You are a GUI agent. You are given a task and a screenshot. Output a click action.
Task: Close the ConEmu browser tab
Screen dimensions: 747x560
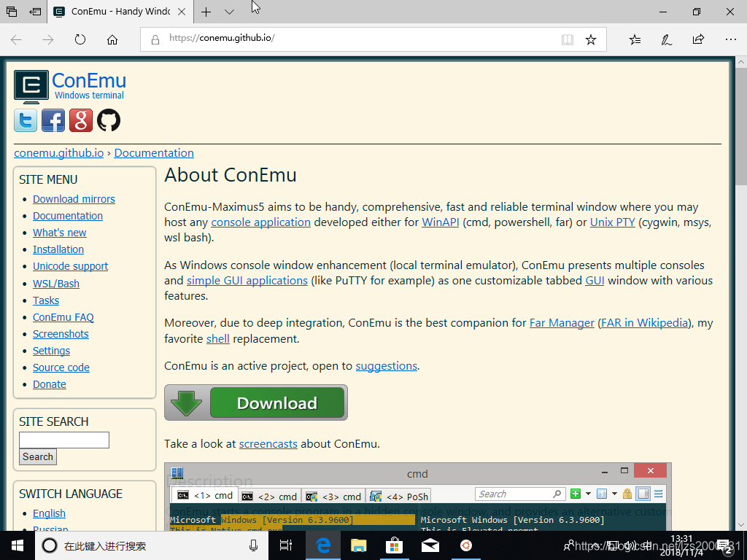coord(182,12)
